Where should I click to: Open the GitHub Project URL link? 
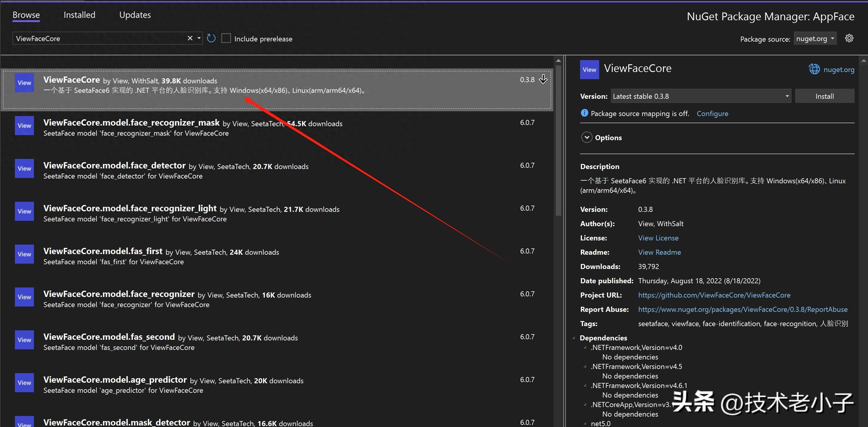[714, 295]
